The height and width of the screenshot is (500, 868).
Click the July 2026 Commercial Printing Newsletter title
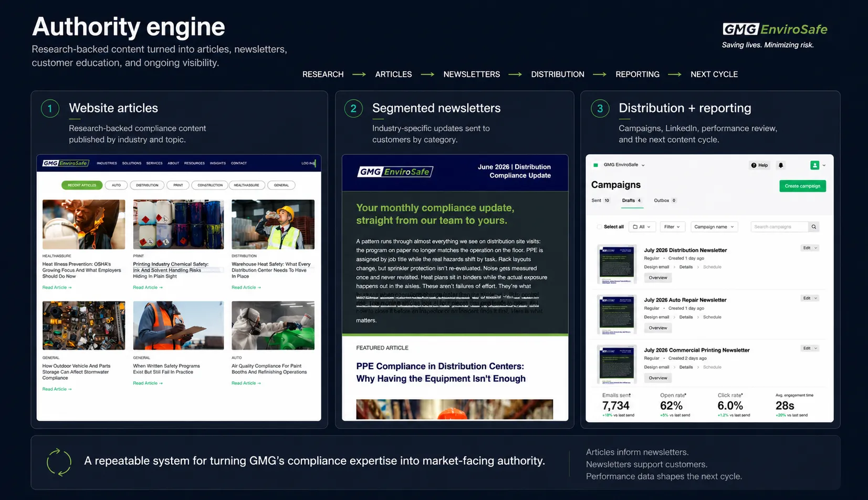(696, 350)
